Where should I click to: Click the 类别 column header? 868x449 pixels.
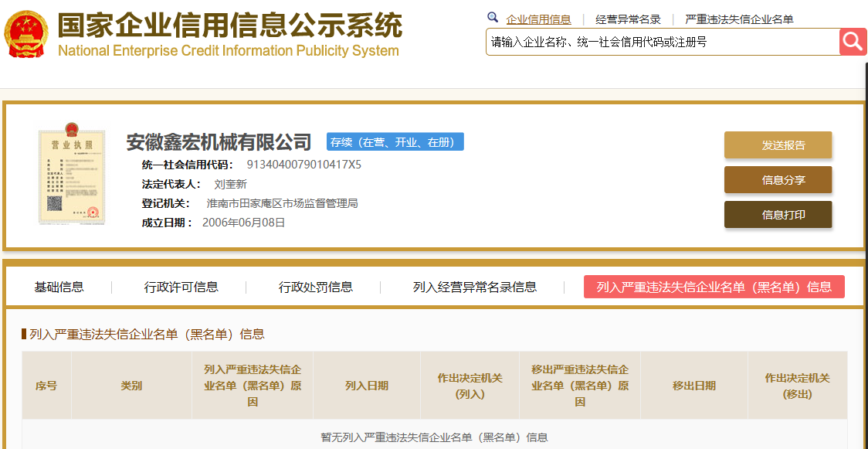131,386
